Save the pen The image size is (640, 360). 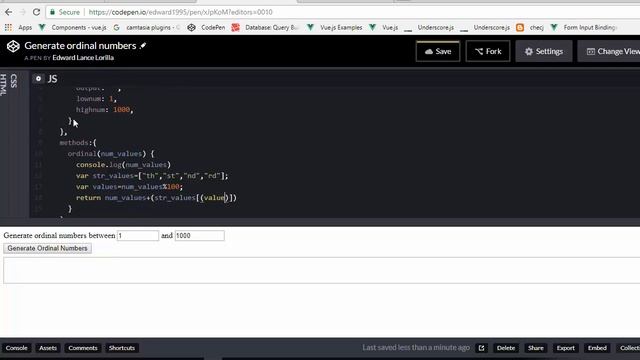[x=438, y=51]
